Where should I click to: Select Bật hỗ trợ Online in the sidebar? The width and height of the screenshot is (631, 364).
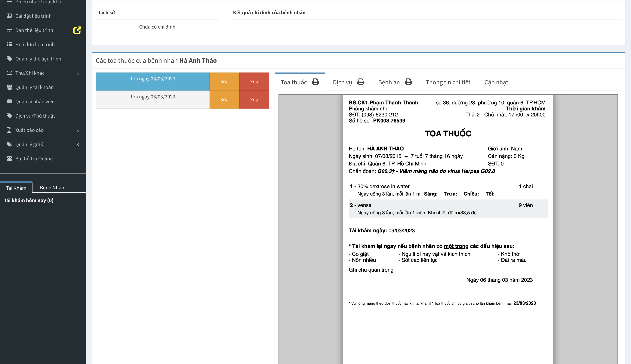43,159
